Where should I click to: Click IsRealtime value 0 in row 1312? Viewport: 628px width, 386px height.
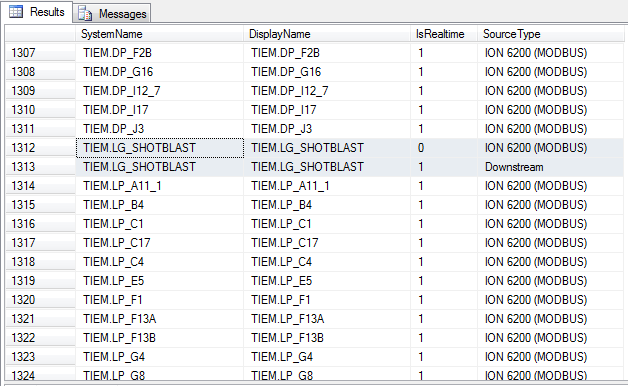click(x=444, y=148)
